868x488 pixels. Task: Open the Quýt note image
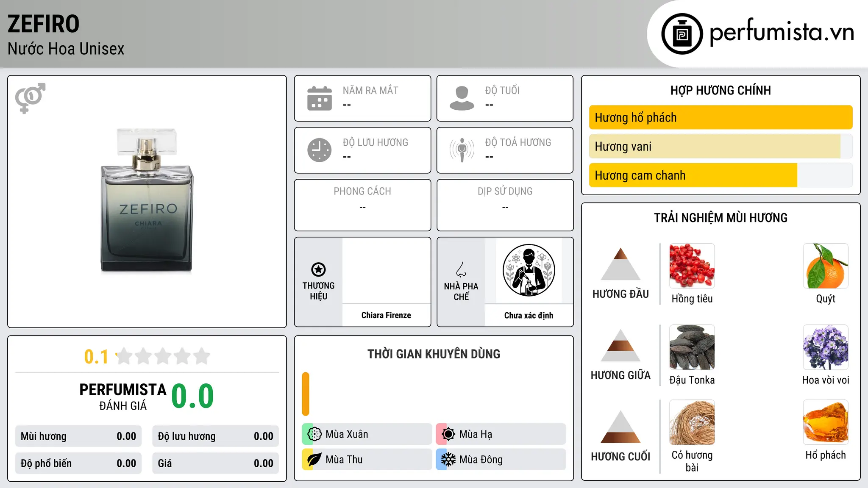click(x=826, y=266)
